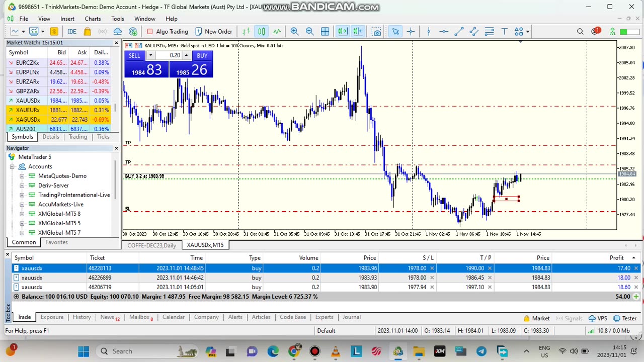Open the Market shopping bag icon
Screen dimensions: 644x362
tap(87, 31)
